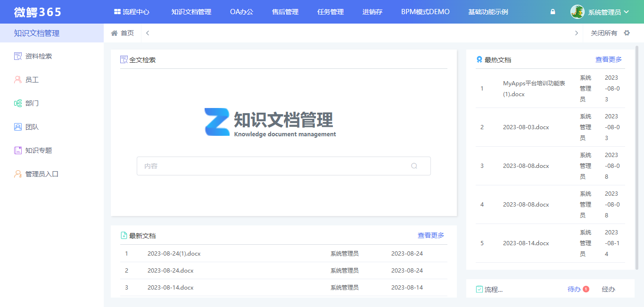Click the left chevron to shift tabs back
Image resolution: width=644 pixels, height=307 pixels.
pyautogui.click(x=148, y=33)
